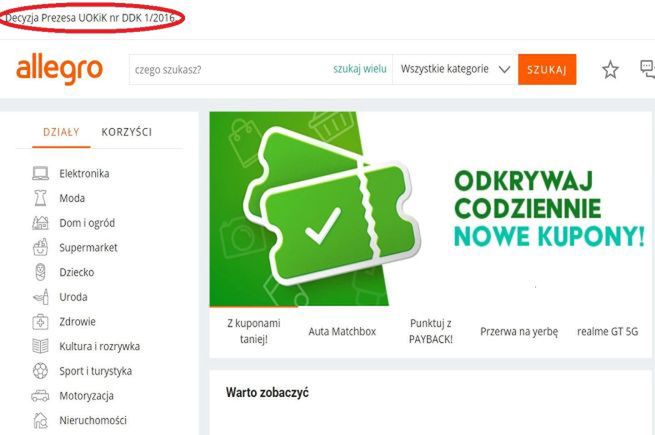The width and height of the screenshot is (655, 435).
Task: Open the messages chat bubble icon
Action: (x=647, y=69)
